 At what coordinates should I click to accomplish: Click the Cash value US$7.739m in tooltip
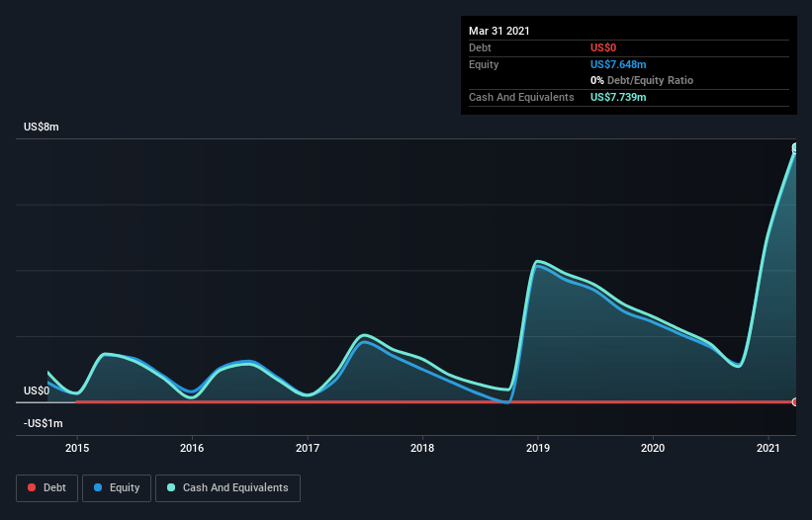coord(618,97)
